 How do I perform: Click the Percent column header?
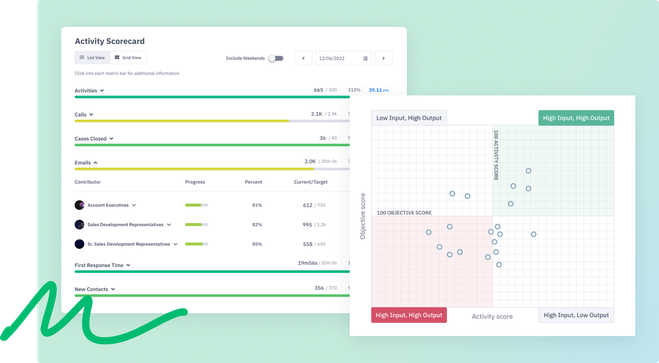253,182
